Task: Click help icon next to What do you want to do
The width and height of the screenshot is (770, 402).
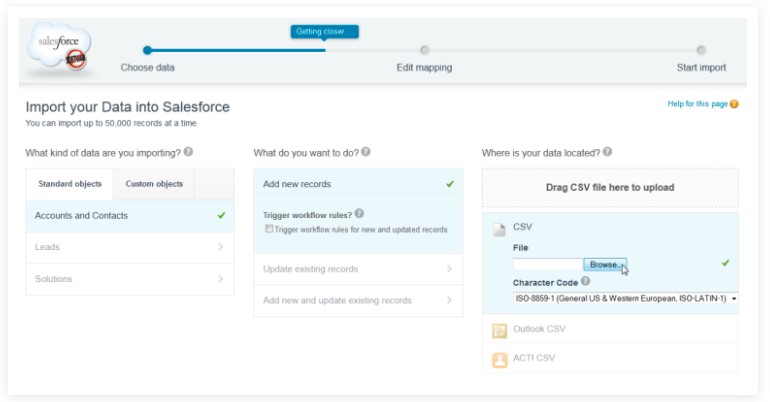Action: [366, 152]
